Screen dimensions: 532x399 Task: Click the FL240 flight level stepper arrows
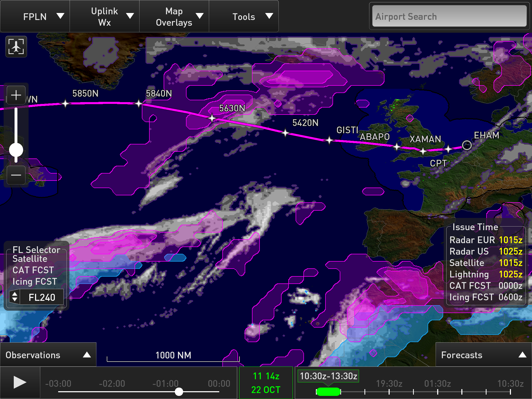pos(15,297)
